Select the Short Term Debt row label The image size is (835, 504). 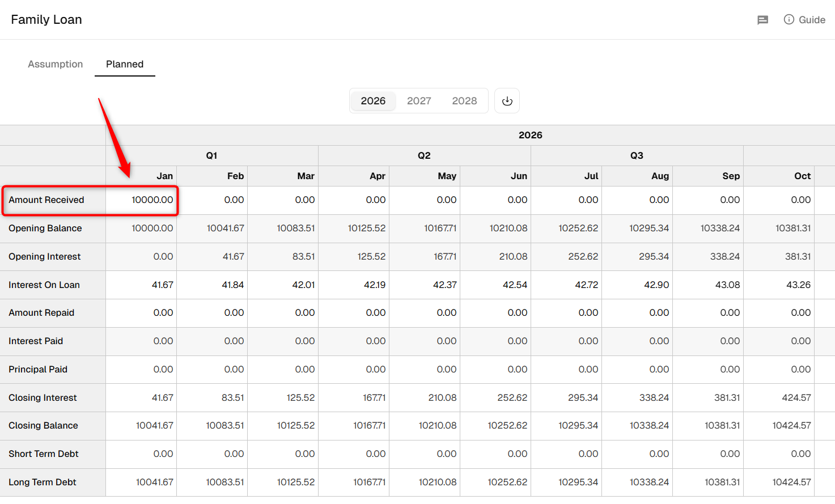point(44,454)
